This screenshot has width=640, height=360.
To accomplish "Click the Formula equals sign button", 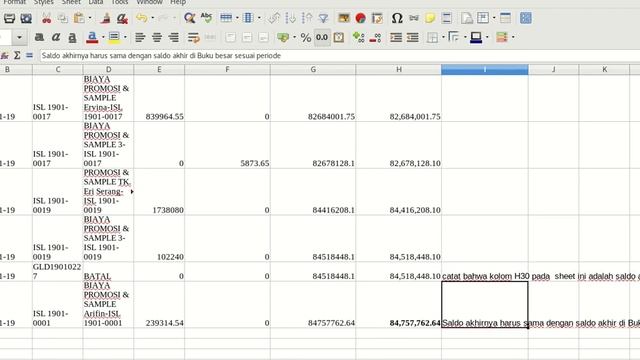I will [x=29, y=55].
